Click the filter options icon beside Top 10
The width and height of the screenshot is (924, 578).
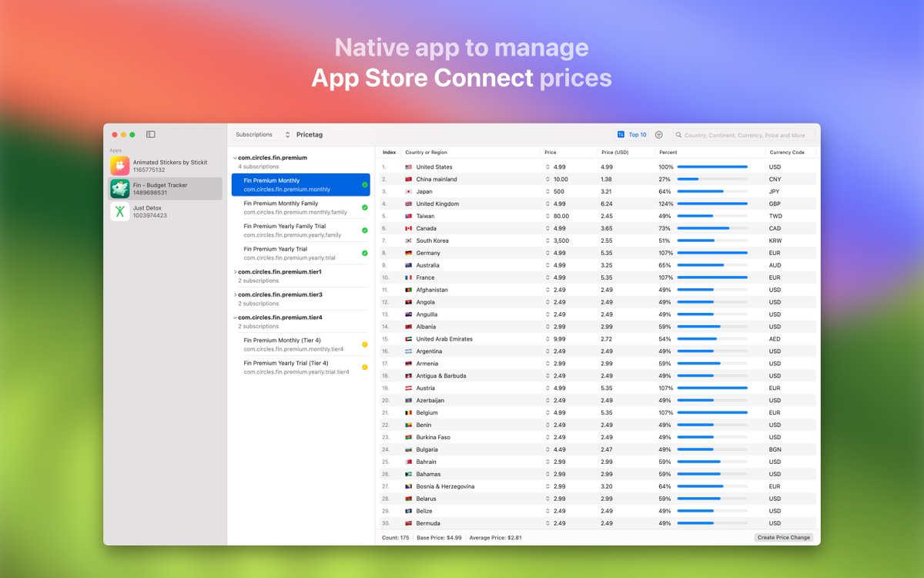pyautogui.click(x=659, y=135)
